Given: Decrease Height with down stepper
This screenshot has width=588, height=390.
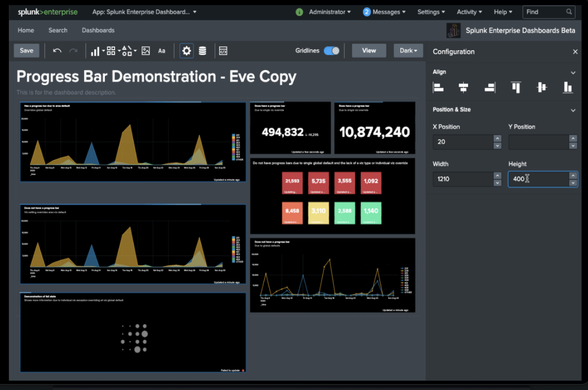Looking at the screenshot, I should 573,183.
